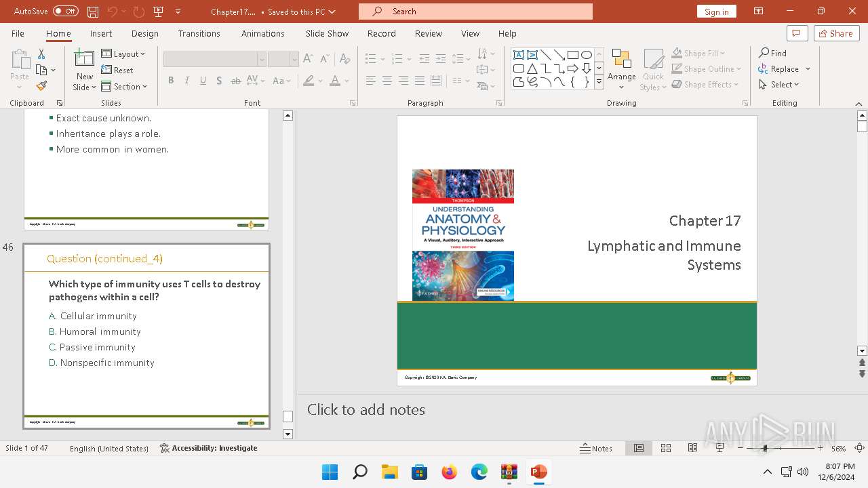Increase font size with large A

pyautogui.click(x=308, y=59)
